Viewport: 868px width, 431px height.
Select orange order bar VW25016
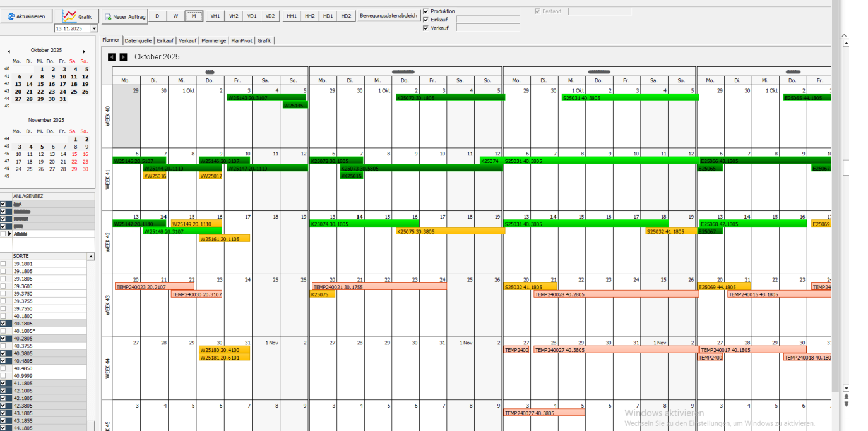[x=155, y=176]
